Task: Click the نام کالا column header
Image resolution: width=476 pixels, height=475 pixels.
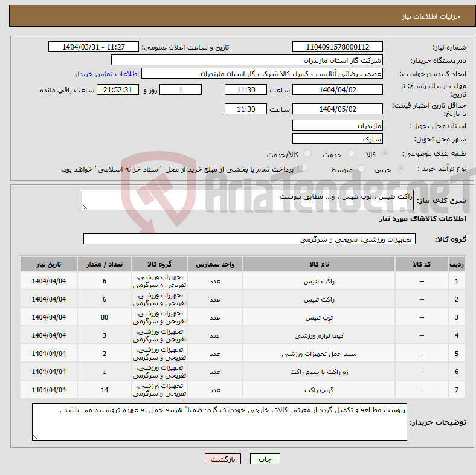Action: [319, 264]
